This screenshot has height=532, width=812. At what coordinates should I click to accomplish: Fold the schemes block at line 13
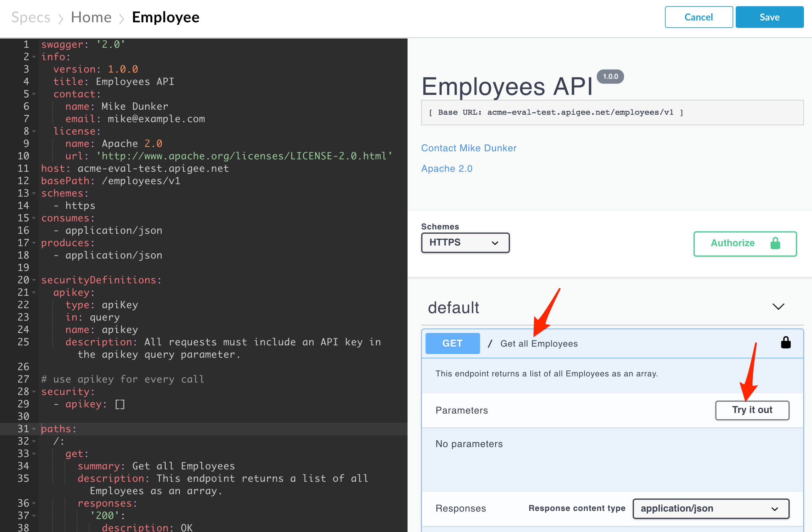point(34,193)
